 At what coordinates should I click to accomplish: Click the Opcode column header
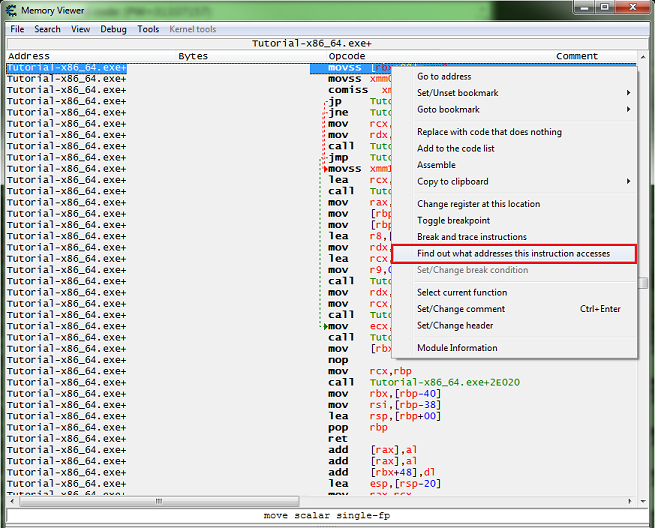[x=347, y=56]
